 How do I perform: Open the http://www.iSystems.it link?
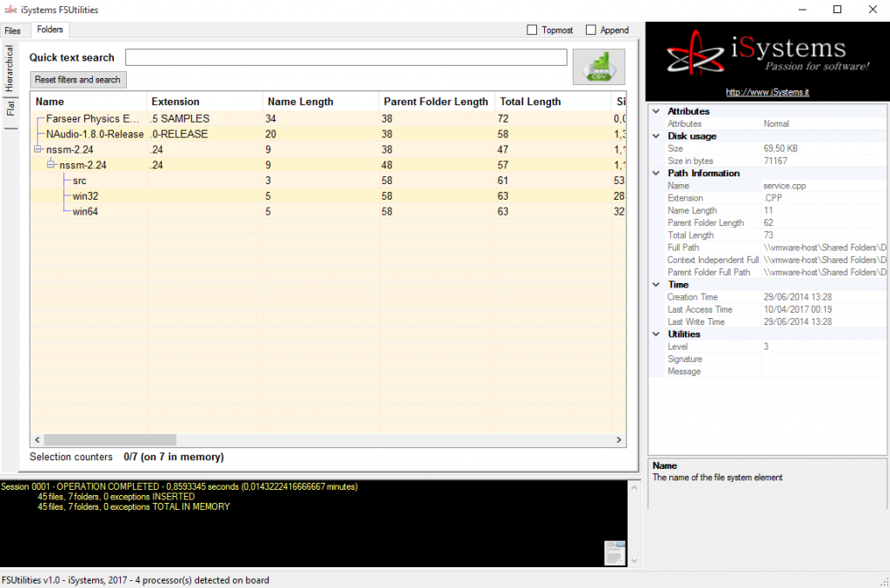point(767,92)
